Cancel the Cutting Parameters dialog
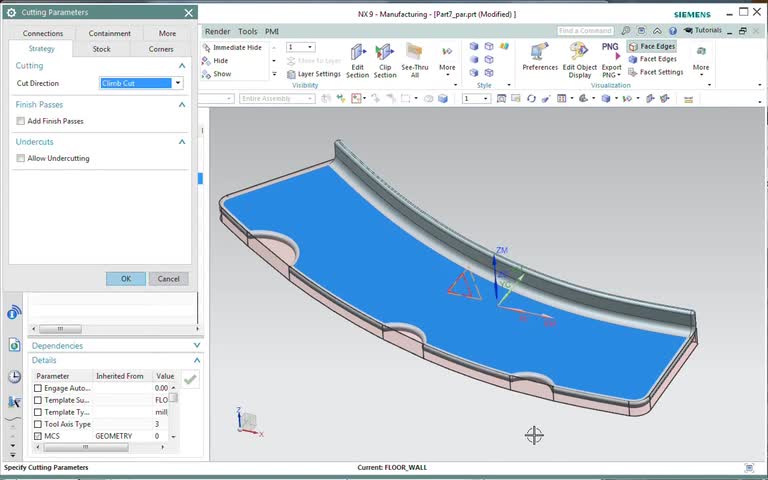Screen dimensions: 768x480 (x=168, y=279)
